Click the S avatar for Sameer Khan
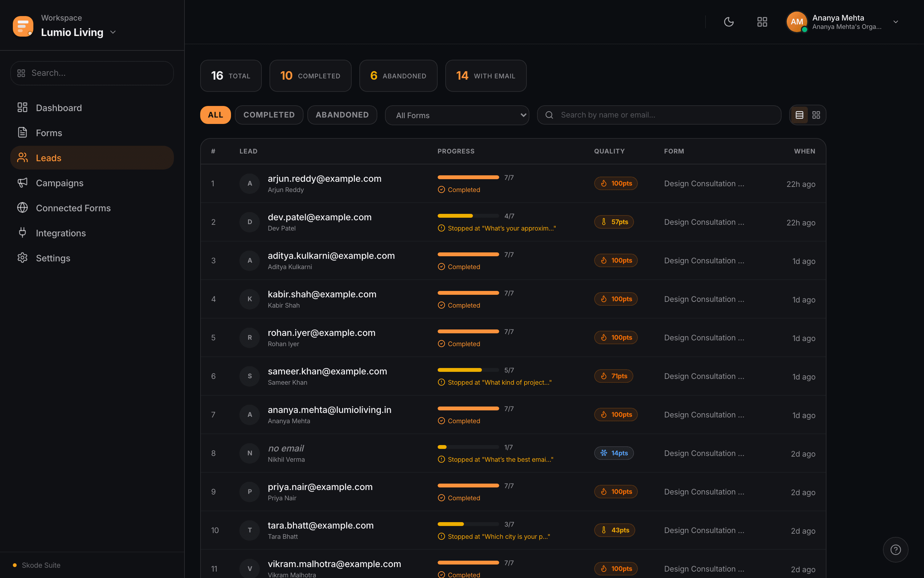Viewport: 924px width, 578px height. click(x=250, y=376)
